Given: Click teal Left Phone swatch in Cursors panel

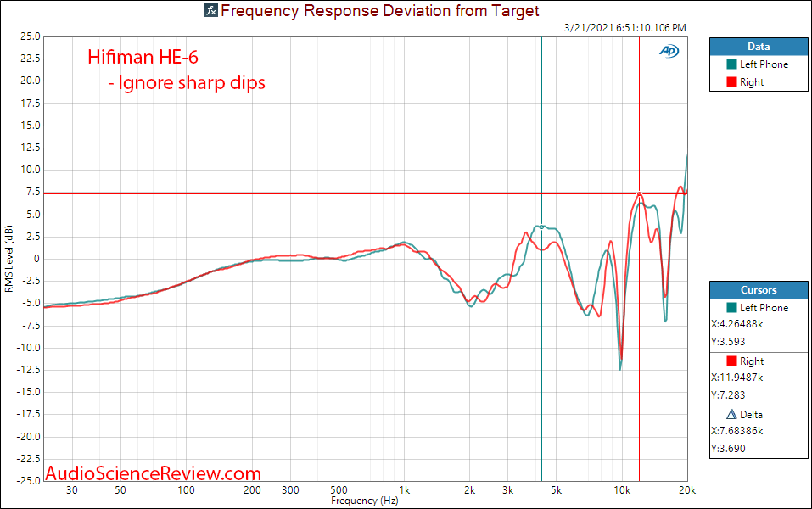Looking at the screenshot, I should coord(731,308).
